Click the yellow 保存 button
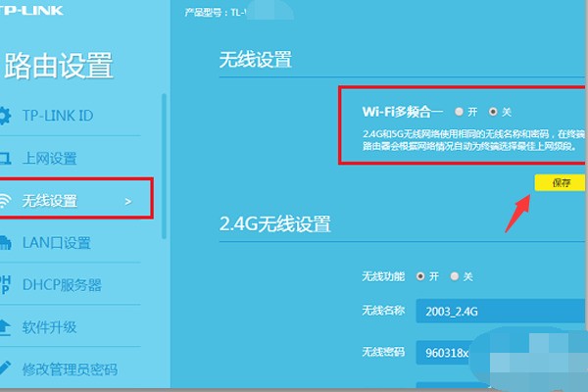This screenshot has width=588, height=392. click(x=561, y=182)
